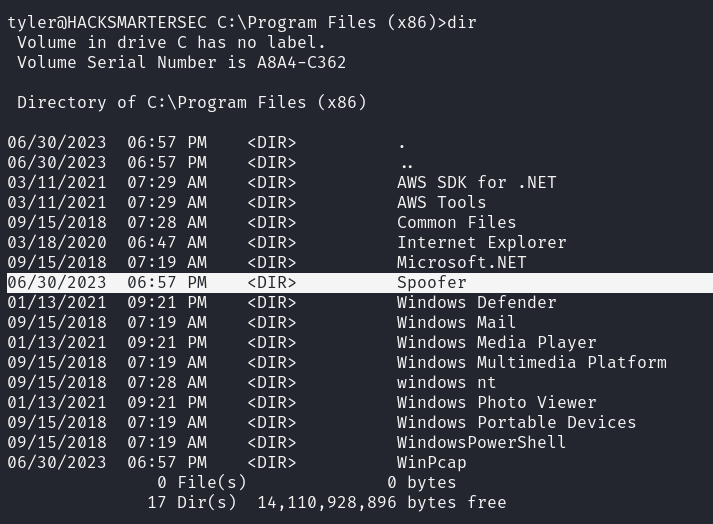Viewport: 713px width, 524px height.
Task: Click the AWS SDK for .NET folder name
Action: pos(476,182)
